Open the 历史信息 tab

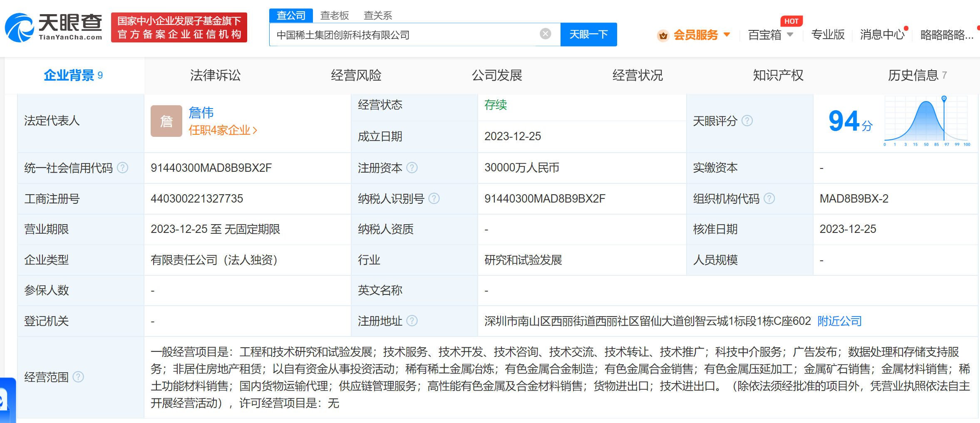917,75
